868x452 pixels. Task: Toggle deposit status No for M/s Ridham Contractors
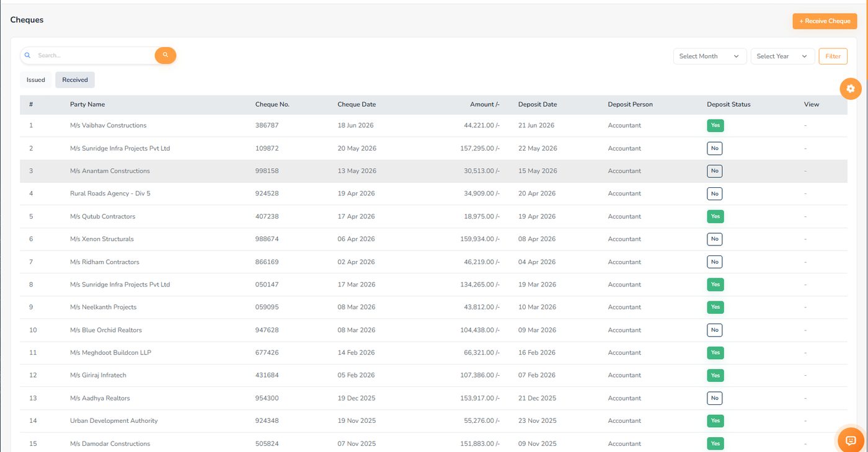pyautogui.click(x=715, y=262)
